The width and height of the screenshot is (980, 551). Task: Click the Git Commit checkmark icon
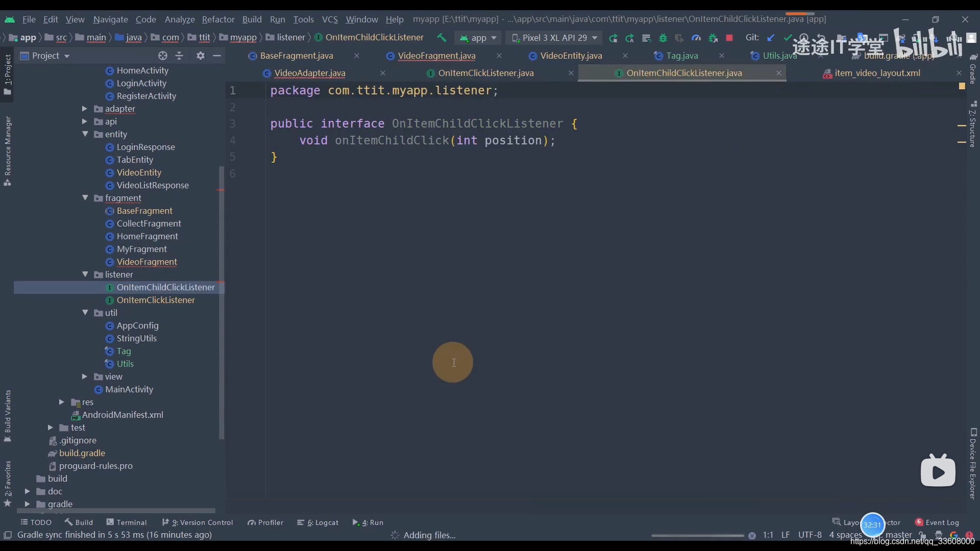pos(788,38)
